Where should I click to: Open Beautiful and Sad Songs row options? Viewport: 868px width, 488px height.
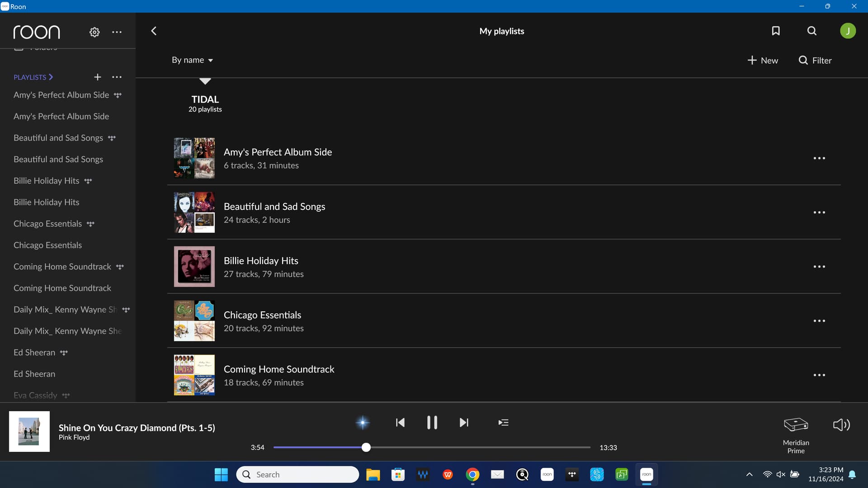point(819,212)
